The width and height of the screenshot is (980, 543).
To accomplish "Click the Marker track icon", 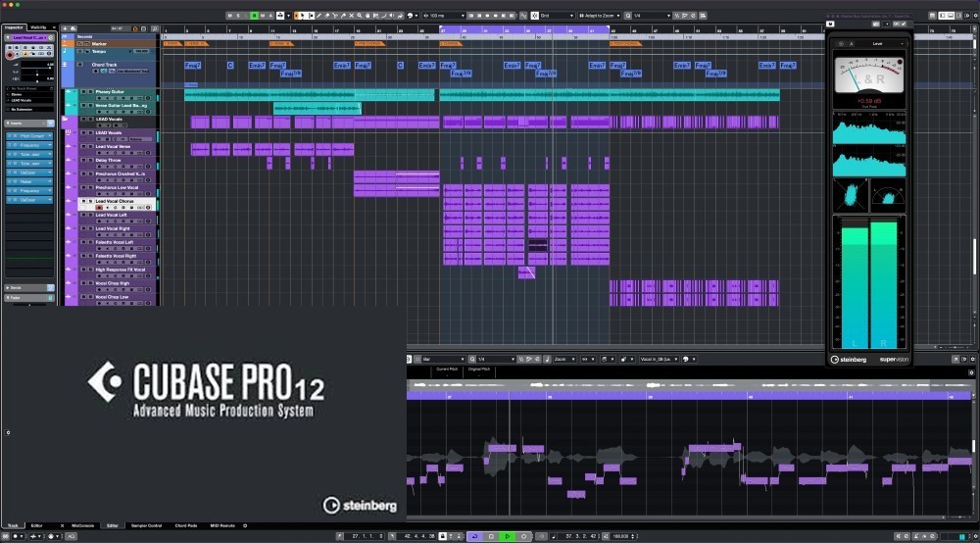I will (x=65, y=43).
